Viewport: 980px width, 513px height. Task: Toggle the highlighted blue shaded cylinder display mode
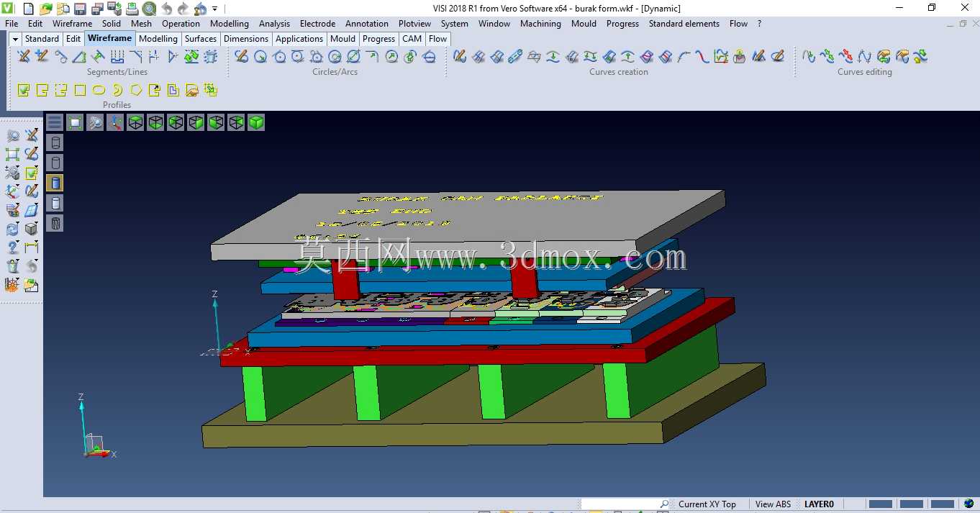[x=55, y=183]
